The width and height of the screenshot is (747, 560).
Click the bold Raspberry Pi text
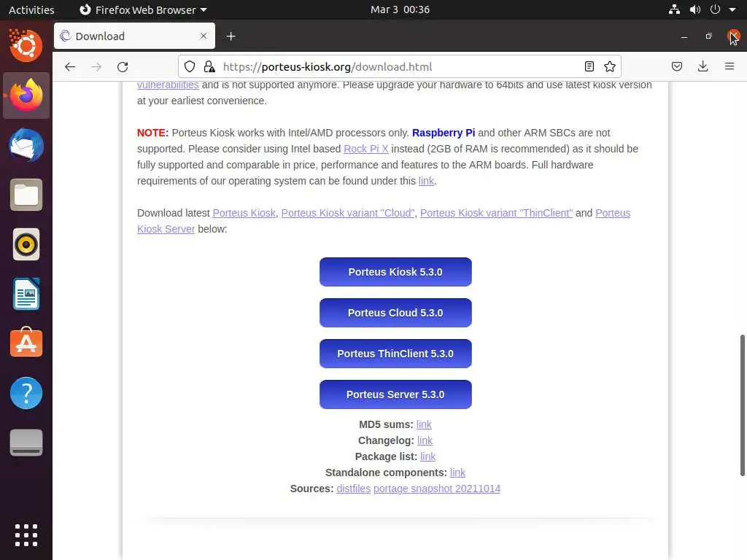tap(443, 133)
